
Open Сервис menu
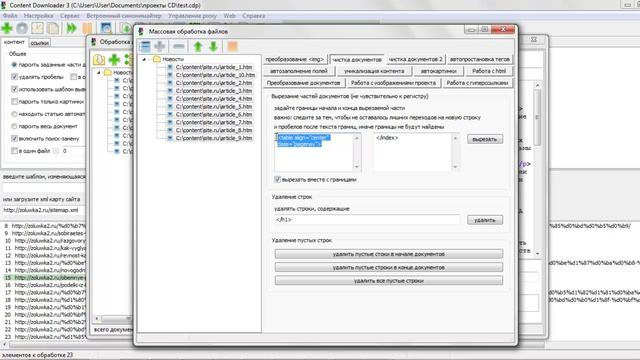(70, 16)
